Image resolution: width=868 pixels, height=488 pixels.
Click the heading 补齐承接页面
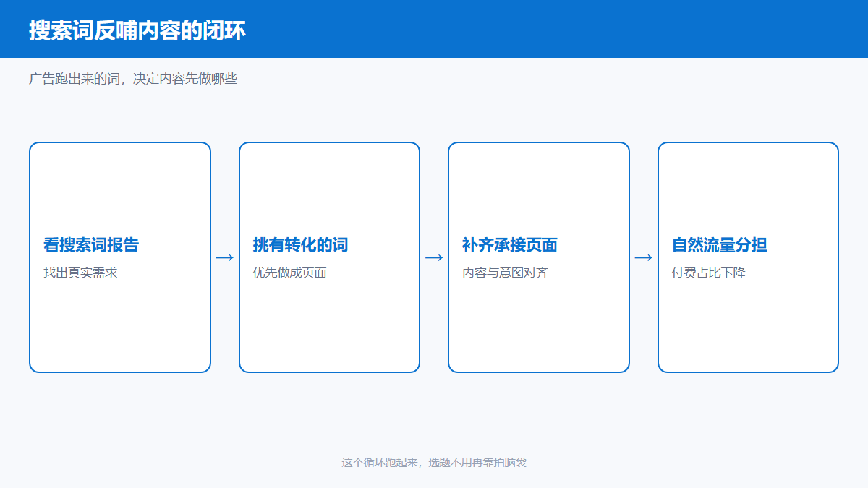[510, 245]
